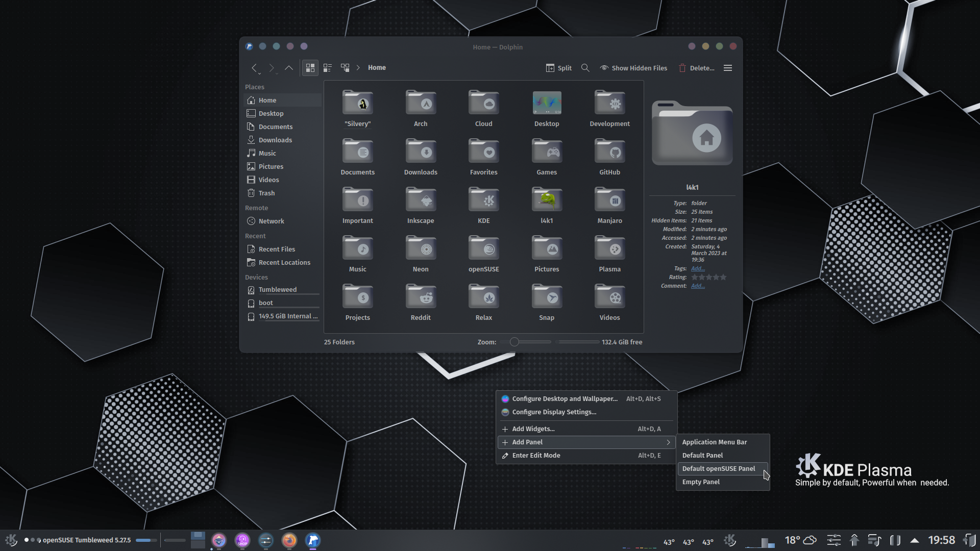Switch Dolphin to Icons view mode
The image size is (980, 551).
pyautogui.click(x=310, y=68)
